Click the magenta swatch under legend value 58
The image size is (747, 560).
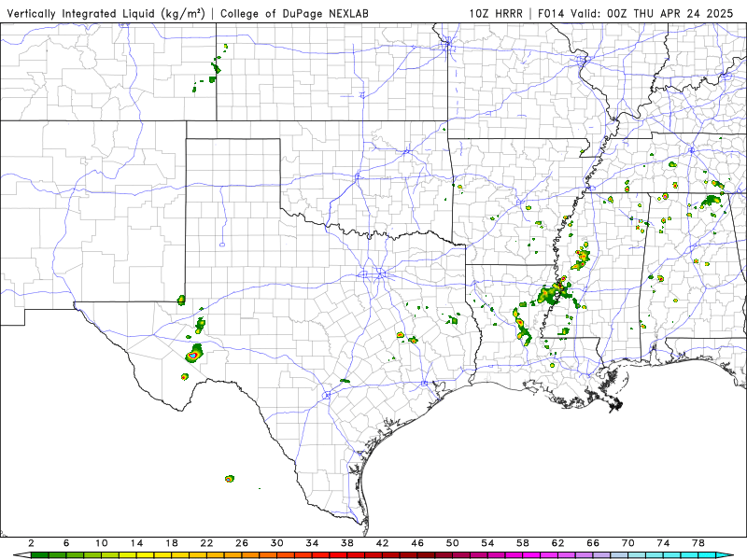[x=531, y=555]
